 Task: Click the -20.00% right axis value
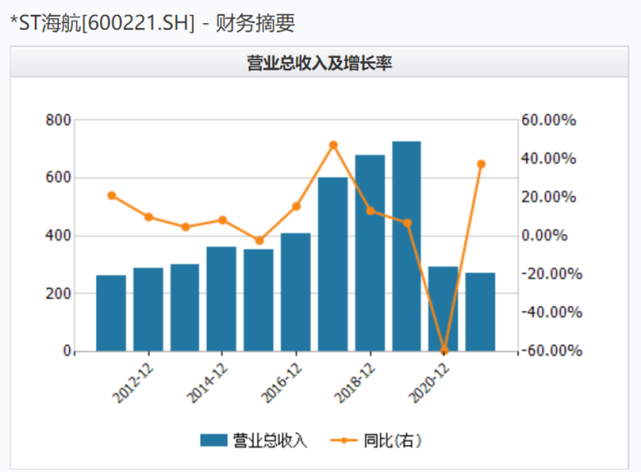click(x=552, y=274)
